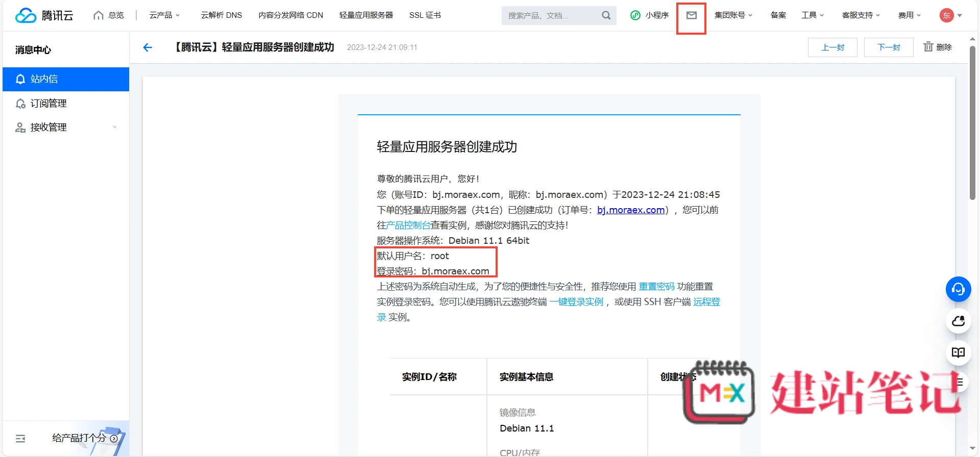
Task: Click 给产品打个分 rating prompt
Action: 85,438
